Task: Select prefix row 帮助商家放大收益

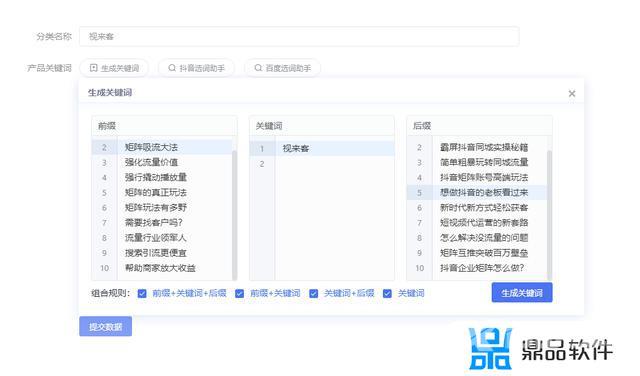Action: coord(162,268)
